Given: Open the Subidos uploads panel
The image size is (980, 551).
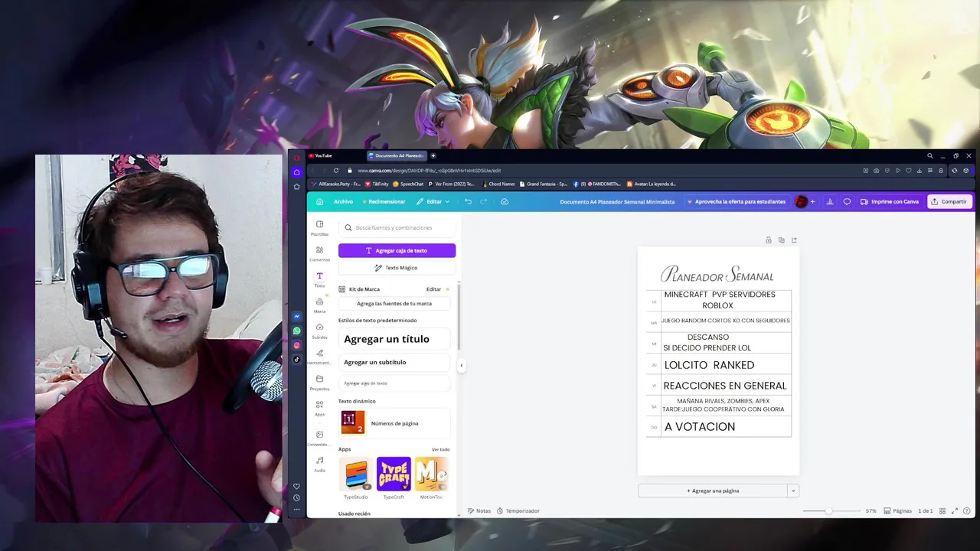Looking at the screenshot, I should (x=319, y=331).
